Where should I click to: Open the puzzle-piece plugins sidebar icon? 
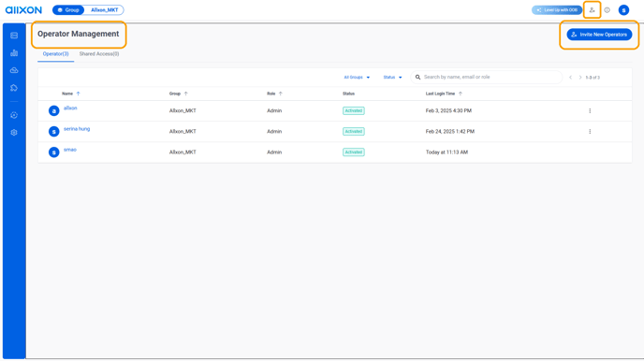pyautogui.click(x=14, y=88)
